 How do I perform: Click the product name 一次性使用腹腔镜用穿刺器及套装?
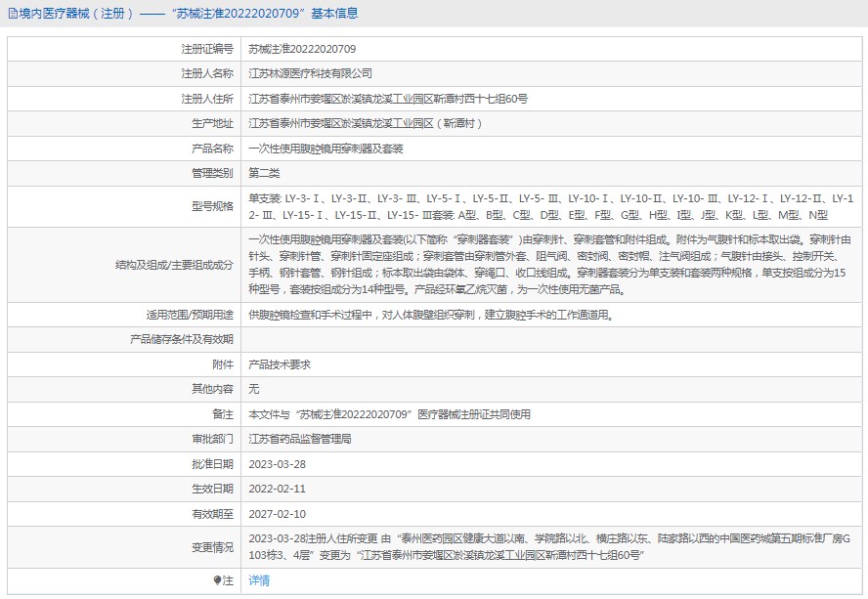(x=325, y=149)
